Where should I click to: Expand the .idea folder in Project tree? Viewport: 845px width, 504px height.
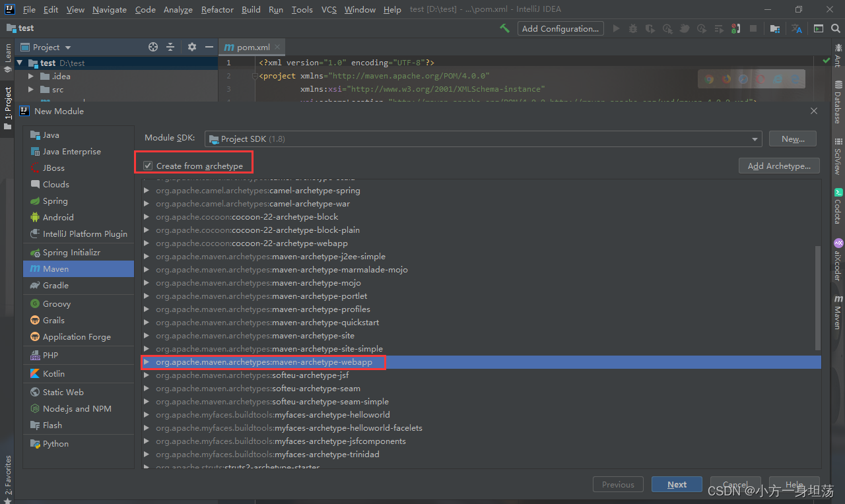click(30, 76)
